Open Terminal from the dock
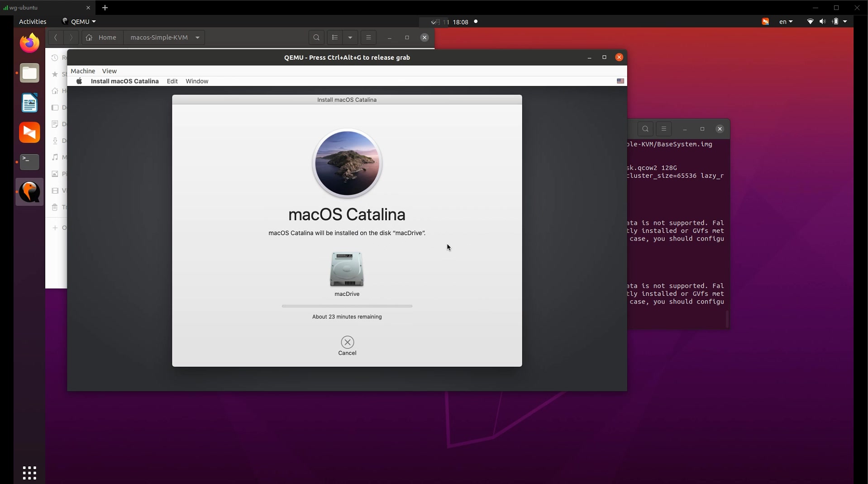The image size is (868, 484). 29,162
